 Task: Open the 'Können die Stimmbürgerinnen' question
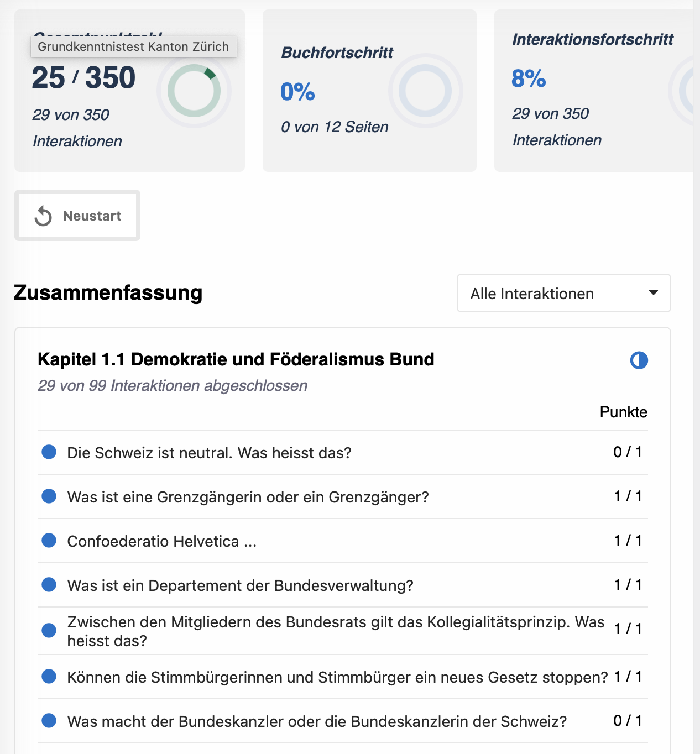(337, 677)
